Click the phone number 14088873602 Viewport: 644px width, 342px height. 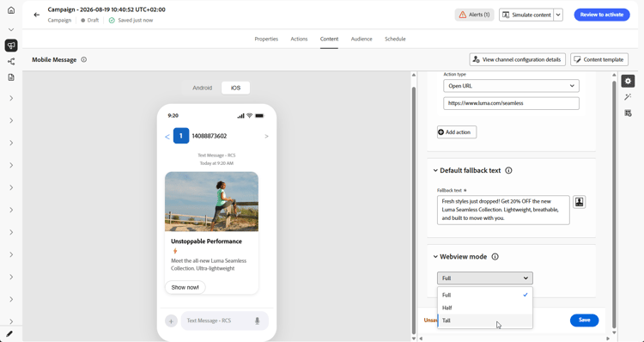tap(209, 136)
